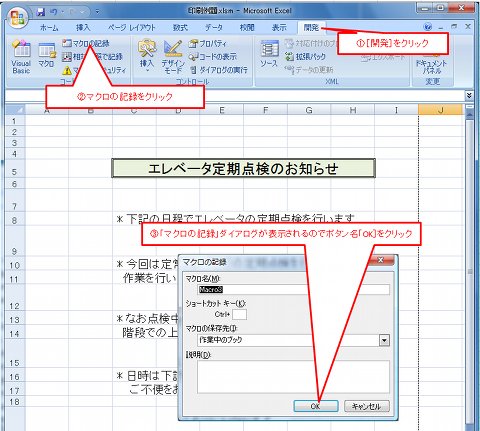Click View Code (コードの表示)
Viewport: 480px width, 431px height.
(213, 57)
